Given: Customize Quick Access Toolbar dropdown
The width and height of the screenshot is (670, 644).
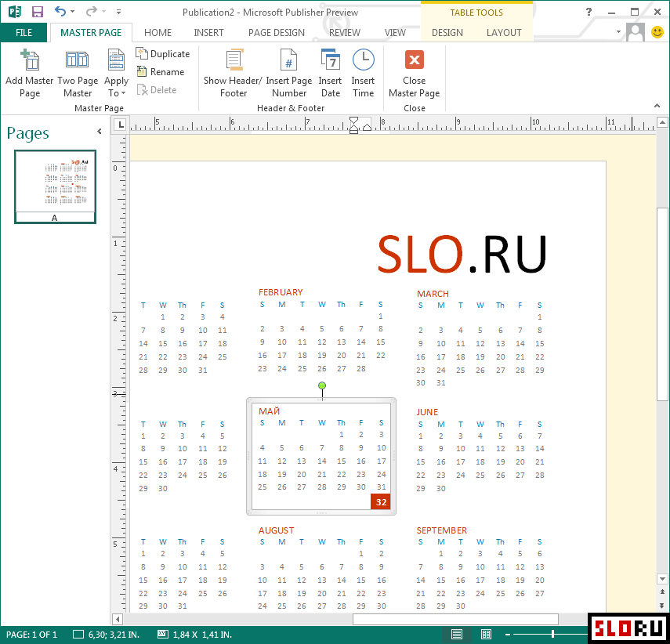Looking at the screenshot, I should tap(118, 12).
